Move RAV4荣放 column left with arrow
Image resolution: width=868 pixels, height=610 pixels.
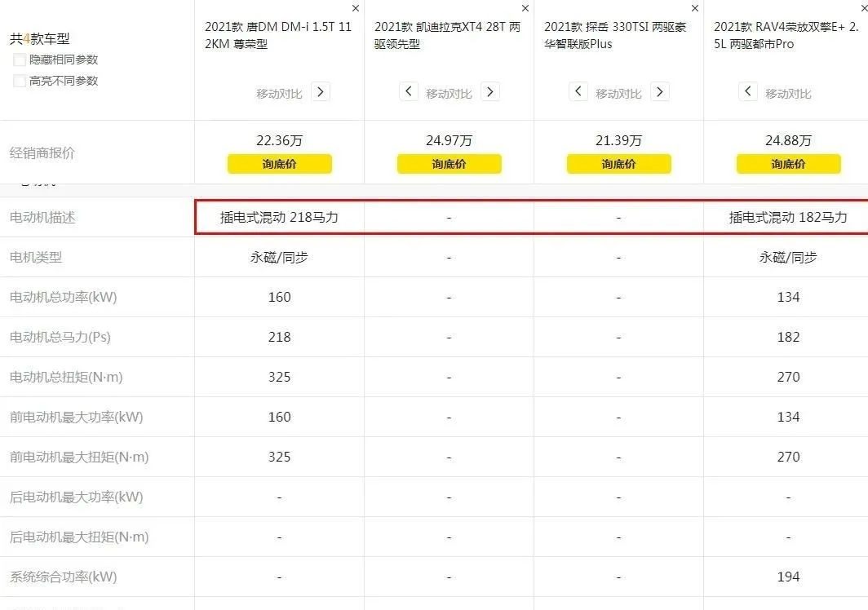tap(748, 92)
